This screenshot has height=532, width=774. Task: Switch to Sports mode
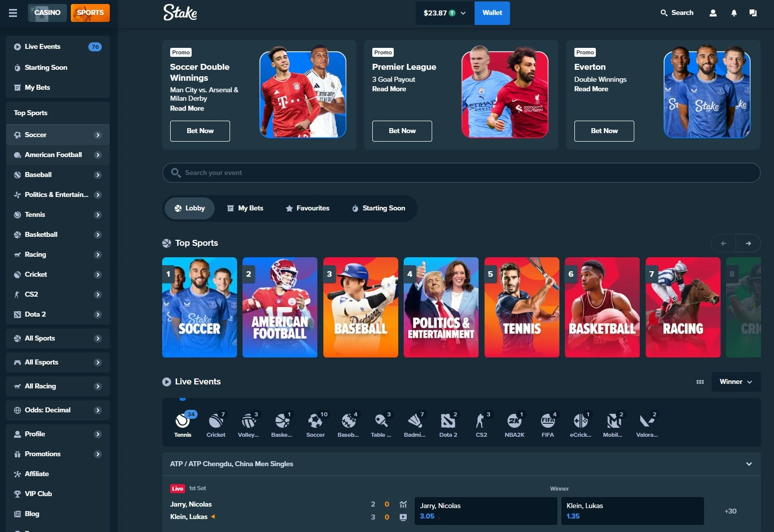tap(90, 13)
